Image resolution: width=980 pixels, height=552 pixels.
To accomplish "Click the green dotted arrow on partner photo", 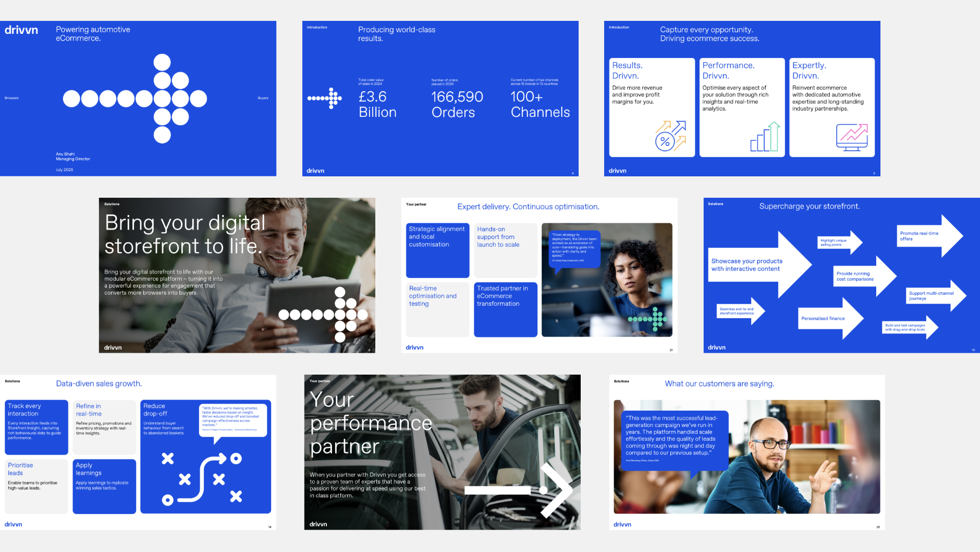I will 647,319.
